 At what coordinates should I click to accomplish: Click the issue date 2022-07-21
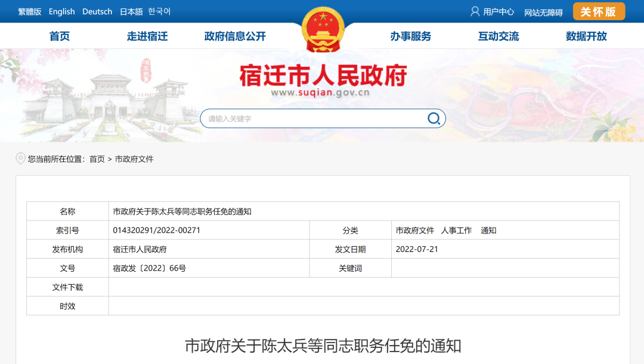tap(417, 249)
